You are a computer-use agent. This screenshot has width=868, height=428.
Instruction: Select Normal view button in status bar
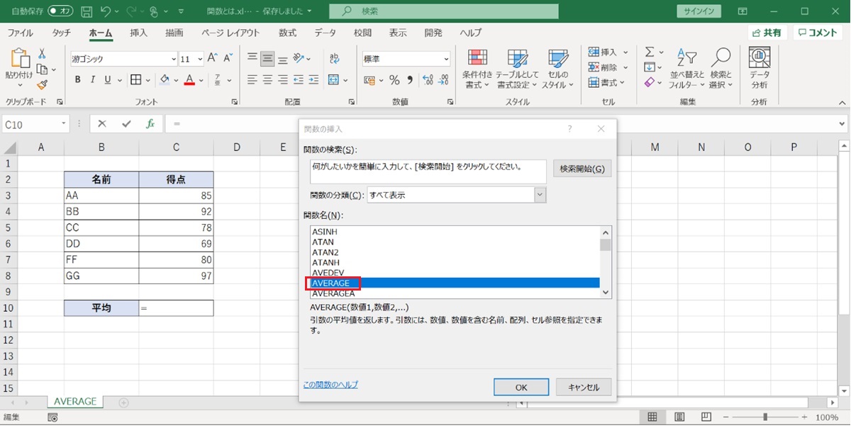(652, 417)
